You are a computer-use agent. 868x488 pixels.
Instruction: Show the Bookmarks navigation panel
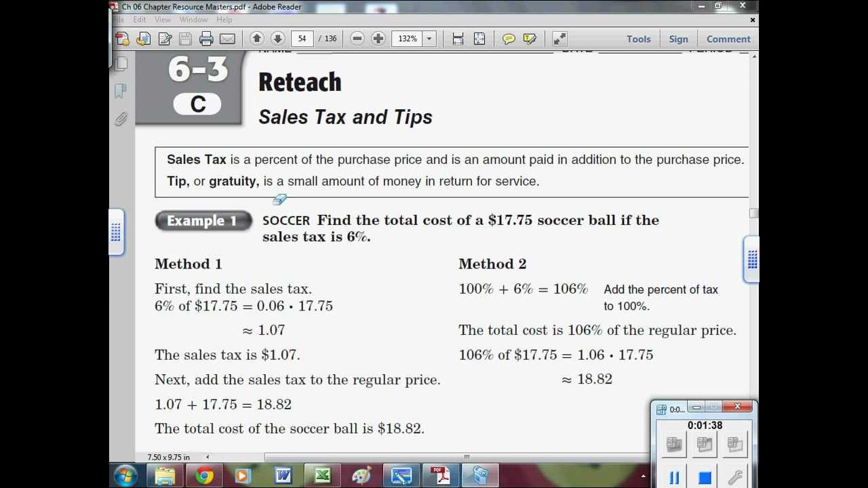(121, 91)
